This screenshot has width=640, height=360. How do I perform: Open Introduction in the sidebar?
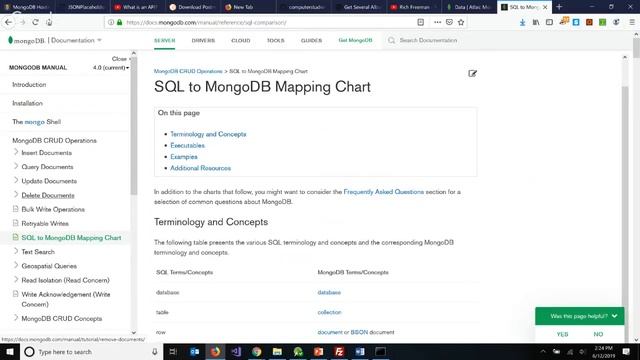click(x=29, y=84)
